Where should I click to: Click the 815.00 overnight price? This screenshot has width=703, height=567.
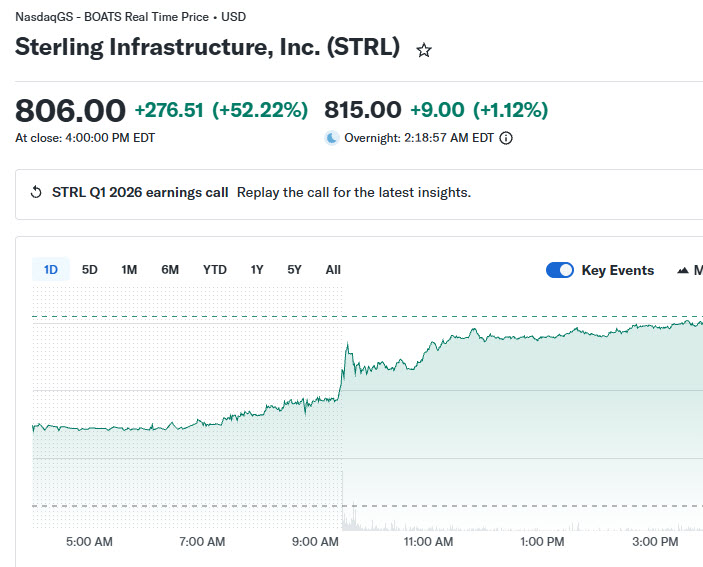[x=363, y=110]
